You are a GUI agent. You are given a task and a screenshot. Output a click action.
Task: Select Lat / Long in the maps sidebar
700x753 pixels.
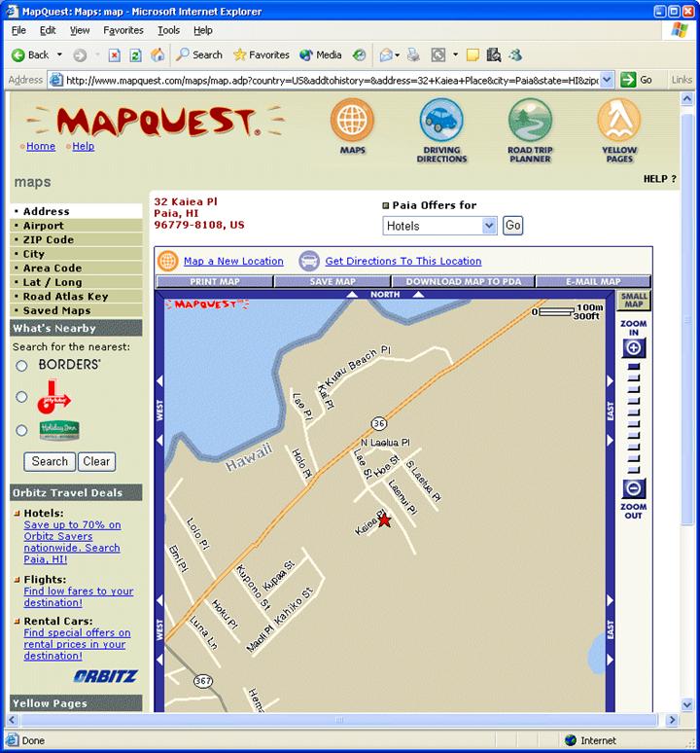coord(76,282)
